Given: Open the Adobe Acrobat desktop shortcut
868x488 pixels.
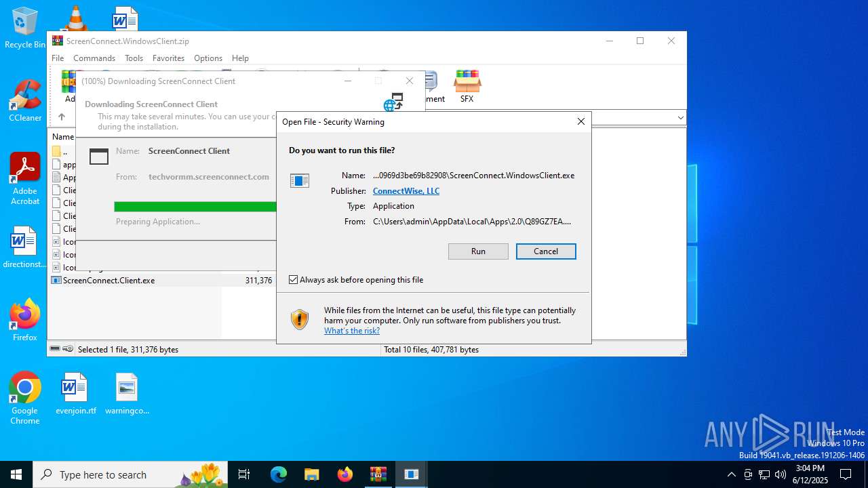Looking at the screenshot, I should 25,179.
